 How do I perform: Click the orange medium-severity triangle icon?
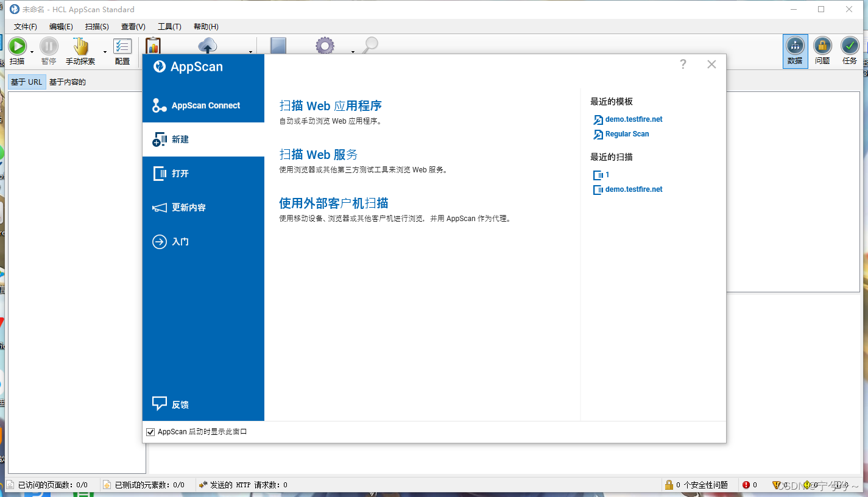[777, 485]
